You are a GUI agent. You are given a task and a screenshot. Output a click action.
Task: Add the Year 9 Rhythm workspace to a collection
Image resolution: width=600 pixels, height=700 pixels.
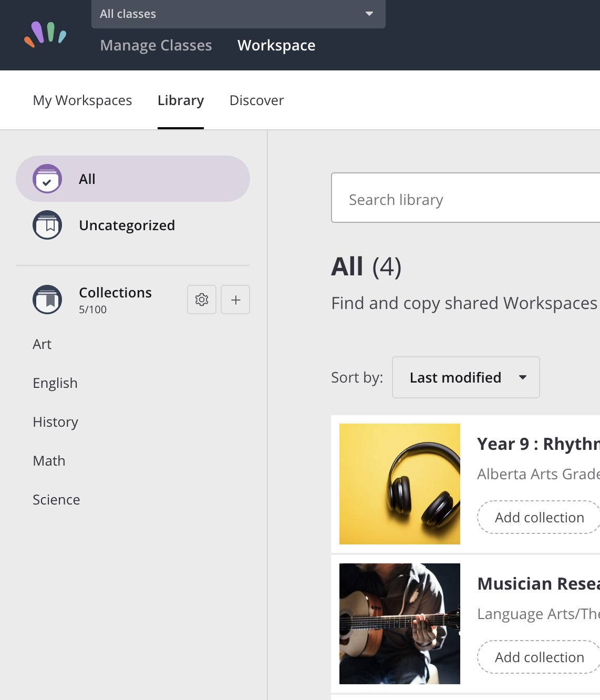pyautogui.click(x=538, y=517)
